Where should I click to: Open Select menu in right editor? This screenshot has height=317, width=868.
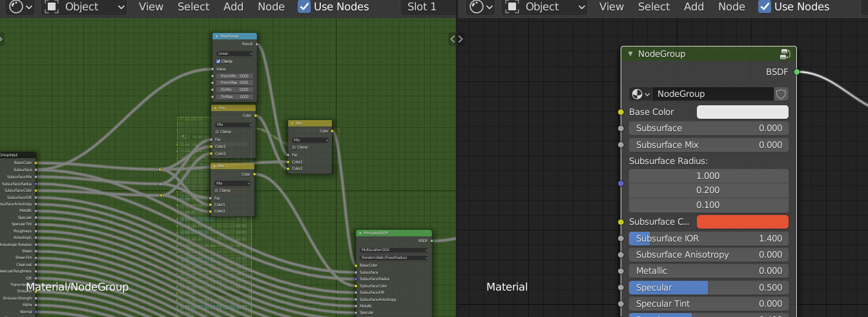[x=654, y=6]
